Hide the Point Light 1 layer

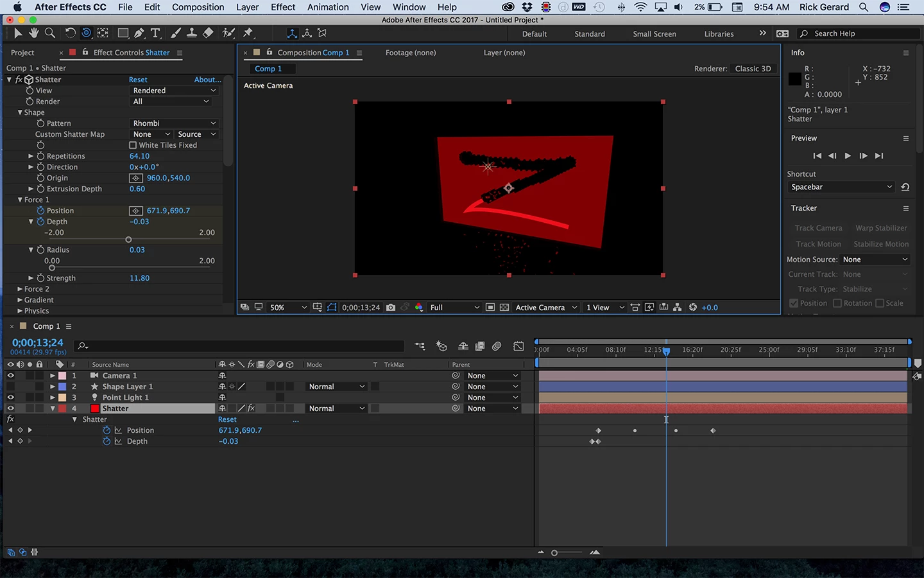click(10, 398)
